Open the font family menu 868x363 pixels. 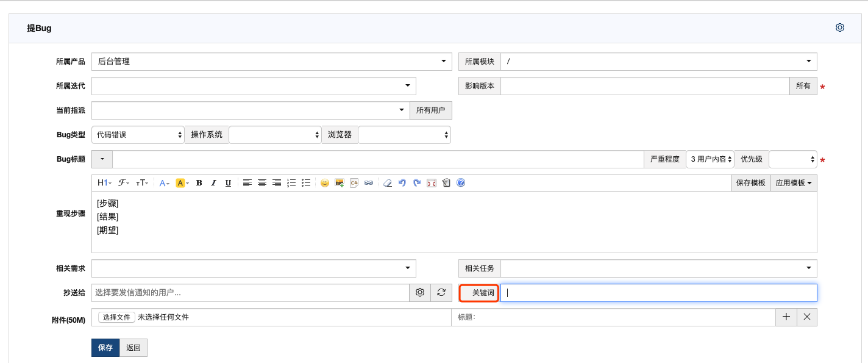pyautogui.click(x=123, y=183)
